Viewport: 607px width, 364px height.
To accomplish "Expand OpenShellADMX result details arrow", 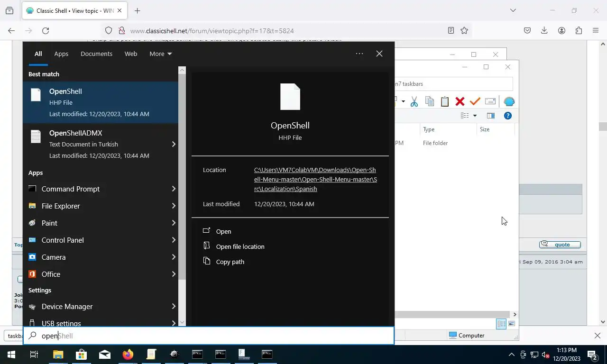I will tap(174, 144).
